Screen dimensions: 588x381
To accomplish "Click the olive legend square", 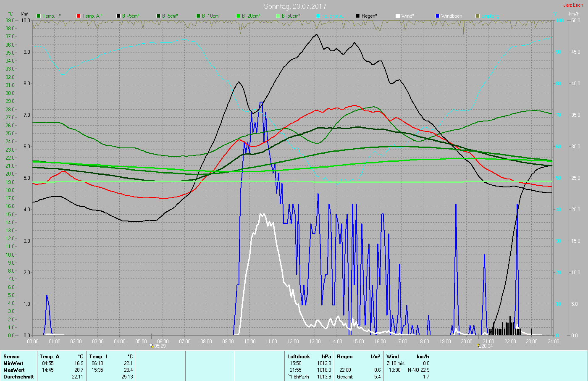I will [478, 16].
